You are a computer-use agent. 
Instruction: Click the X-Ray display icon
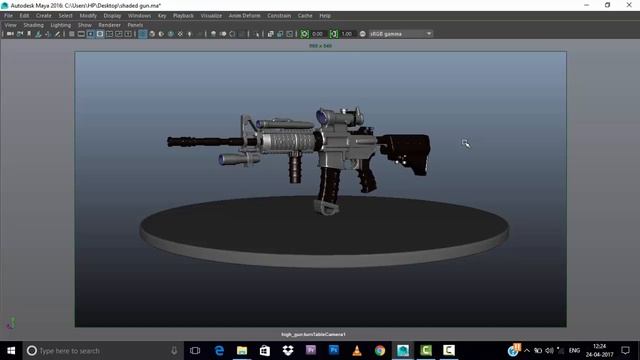click(270, 34)
